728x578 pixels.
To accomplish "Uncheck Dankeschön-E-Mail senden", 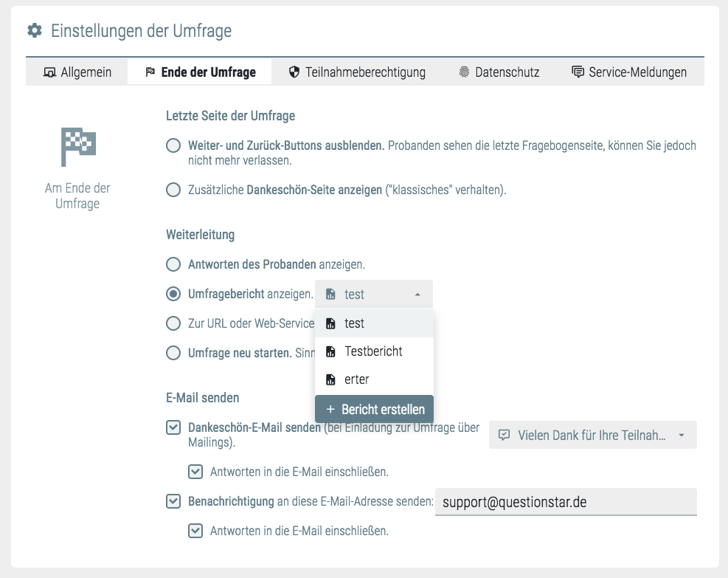I will 174,427.
